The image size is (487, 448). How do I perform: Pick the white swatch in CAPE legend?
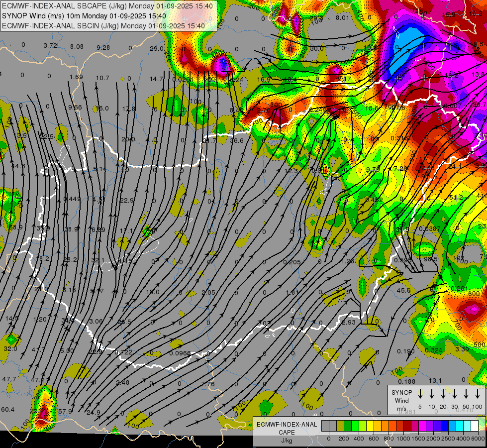click(x=474, y=426)
